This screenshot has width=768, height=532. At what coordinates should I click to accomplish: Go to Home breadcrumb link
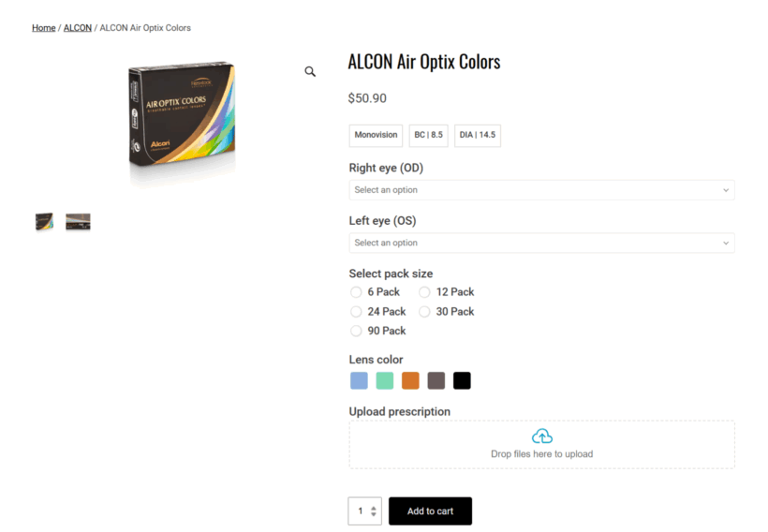[44, 28]
